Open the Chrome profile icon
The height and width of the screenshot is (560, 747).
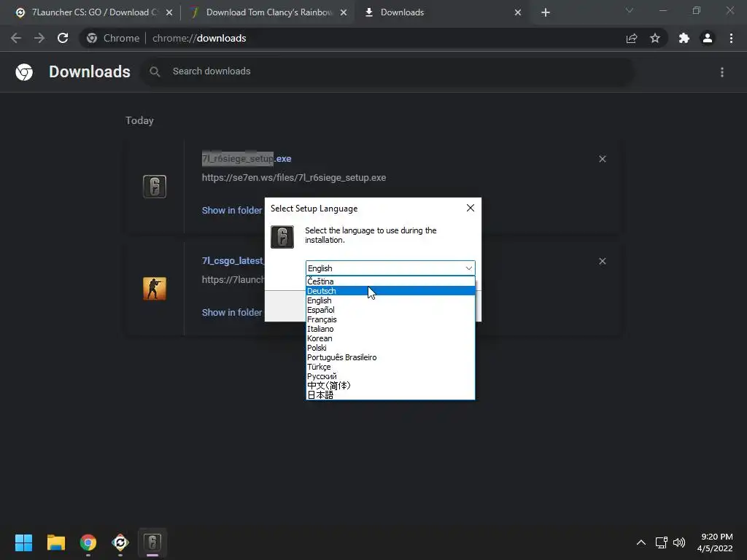pyautogui.click(x=708, y=38)
